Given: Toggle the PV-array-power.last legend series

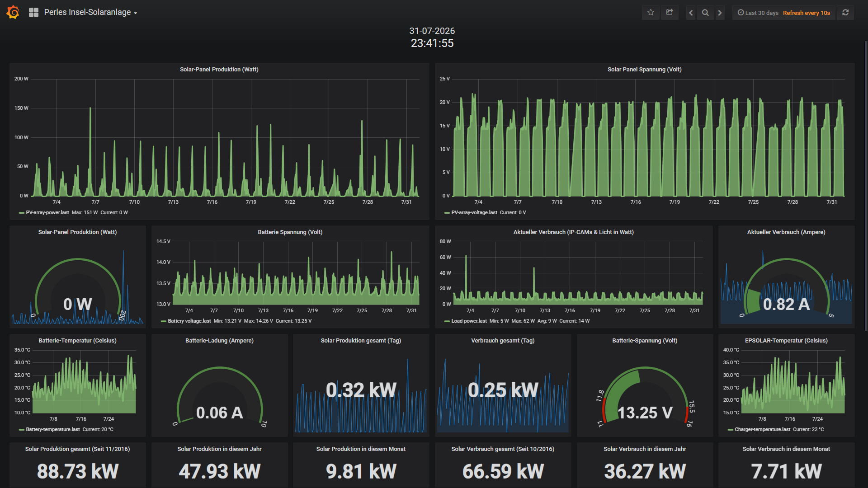Looking at the screenshot, I should point(47,212).
